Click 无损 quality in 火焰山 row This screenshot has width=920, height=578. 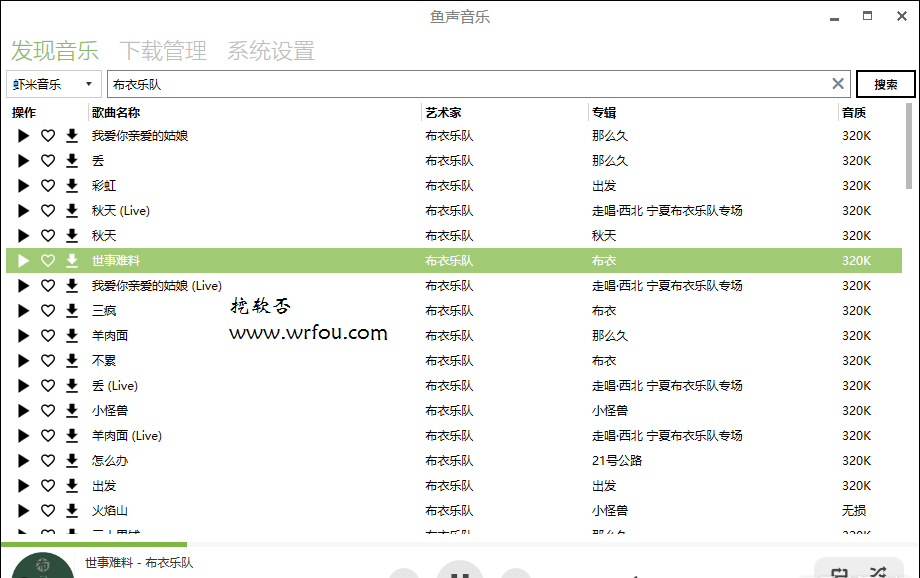coord(854,511)
